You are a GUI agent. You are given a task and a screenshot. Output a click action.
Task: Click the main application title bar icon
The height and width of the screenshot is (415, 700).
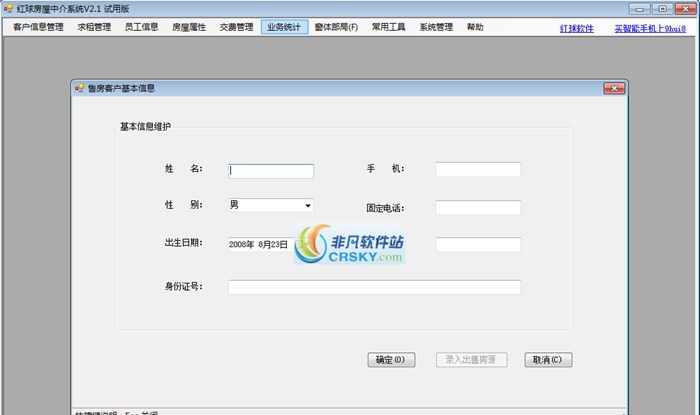[8, 8]
